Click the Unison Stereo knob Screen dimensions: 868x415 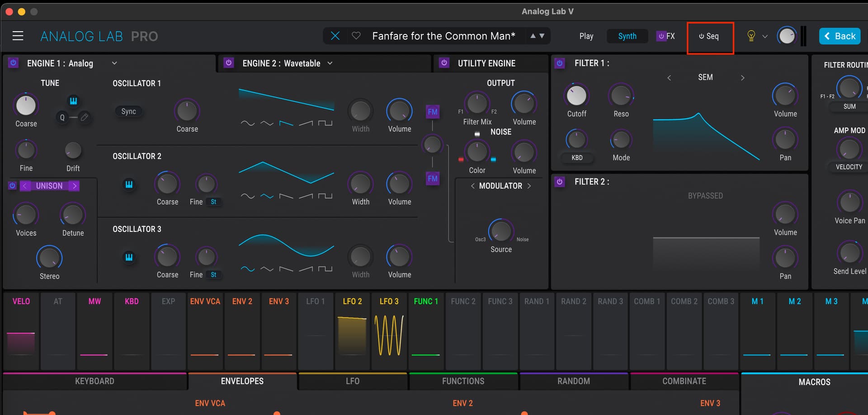tap(49, 258)
